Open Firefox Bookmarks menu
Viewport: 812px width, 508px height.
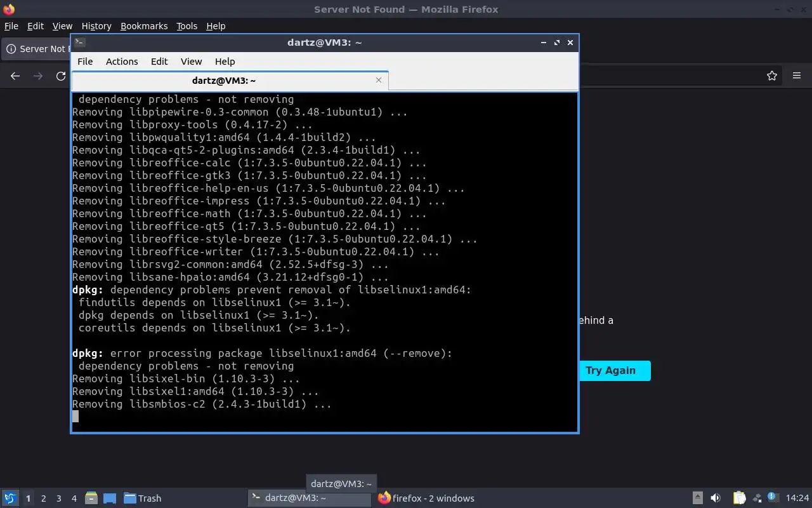[x=144, y=26]
